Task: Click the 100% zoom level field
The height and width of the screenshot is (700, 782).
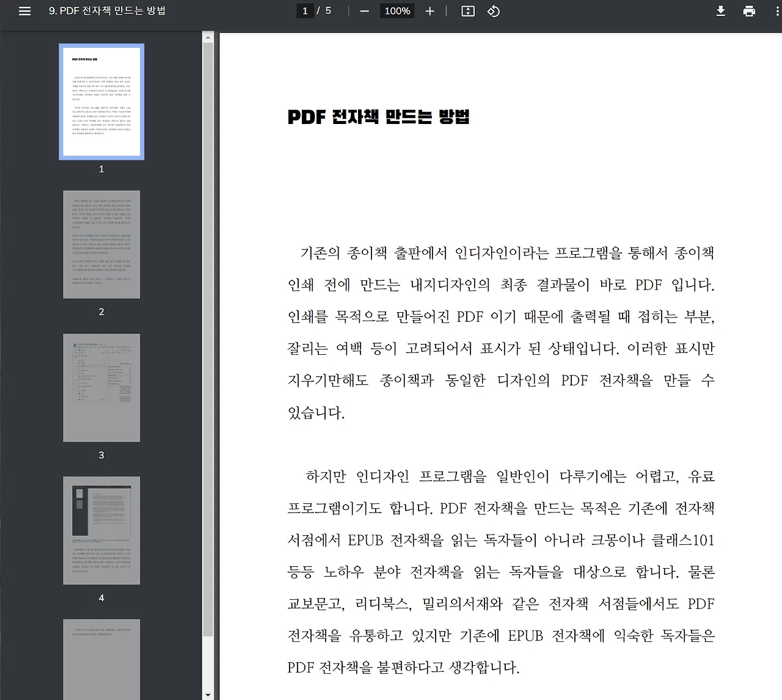Action: point(397,11)
